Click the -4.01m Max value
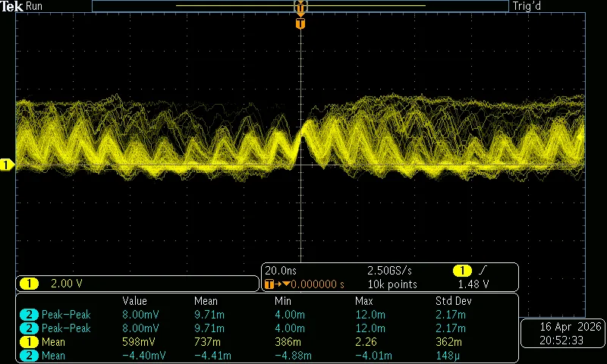607x364 pixels. tap(373, 356)
